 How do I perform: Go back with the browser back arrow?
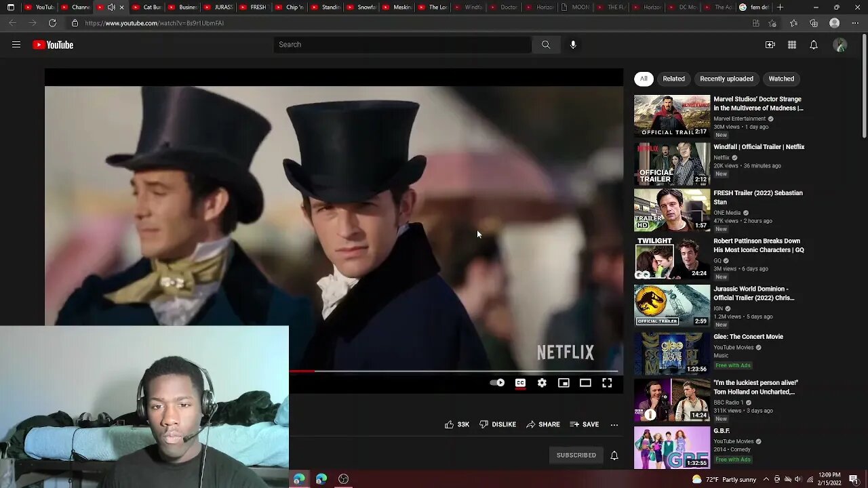coord(12,23)
